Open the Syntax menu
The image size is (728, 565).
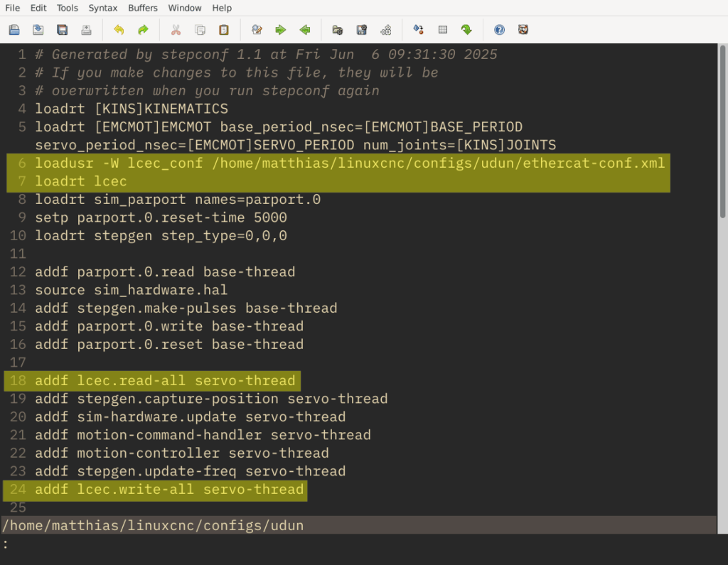(103, 8)
